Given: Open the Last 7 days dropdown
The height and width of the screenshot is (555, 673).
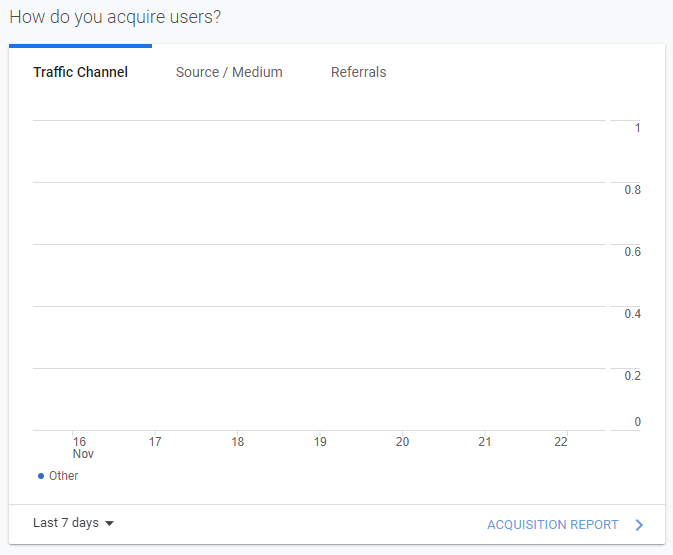Looking at the screenshot, I should pos(73,523).
